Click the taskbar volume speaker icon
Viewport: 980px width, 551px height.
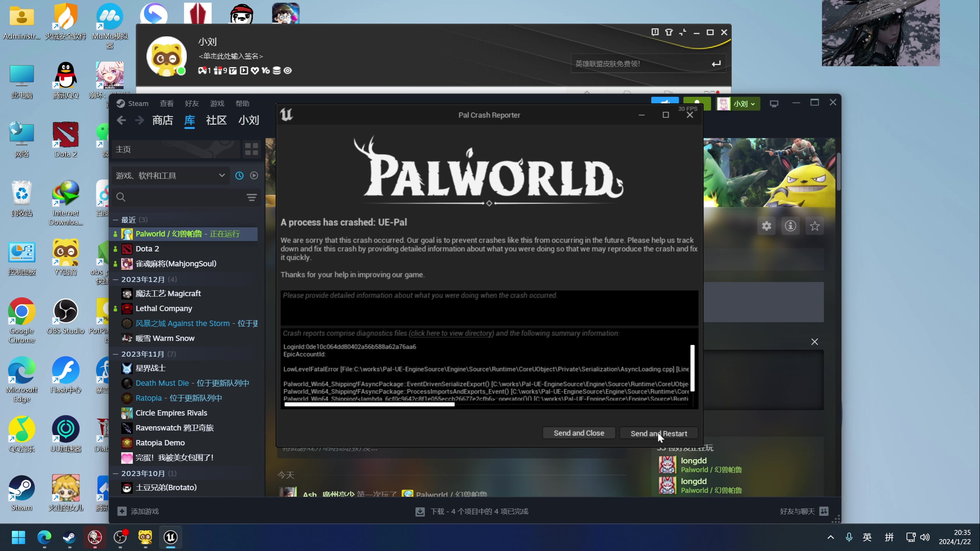click(x=925, y=537)
